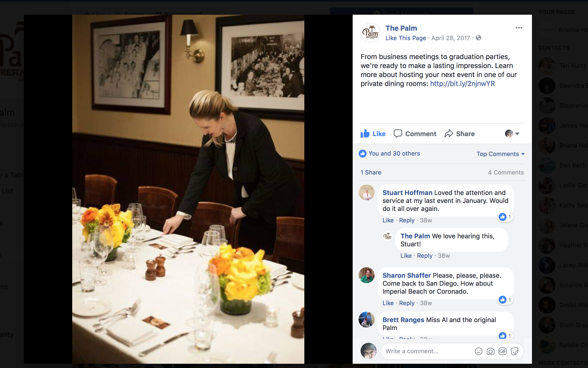Viewport: 588px width, 368px height.
Task: Click the blue reactions thumbs-up icon
Action: click(x=363, y=154)
